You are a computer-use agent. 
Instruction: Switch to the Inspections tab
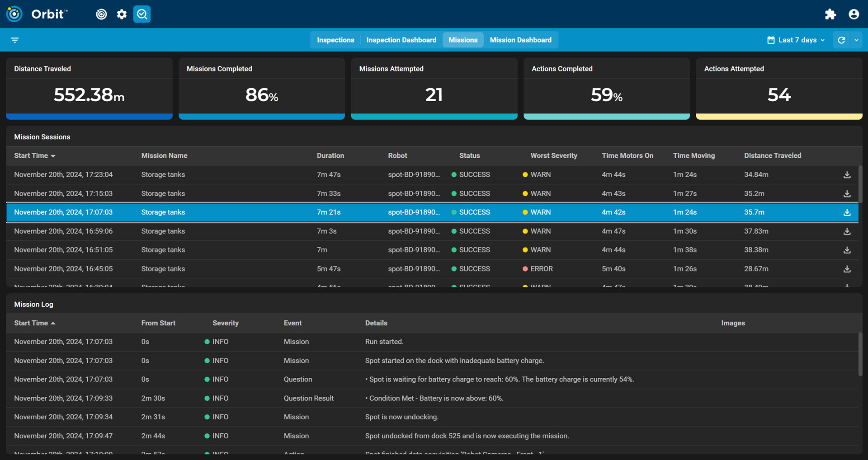(x=335, y=40)
